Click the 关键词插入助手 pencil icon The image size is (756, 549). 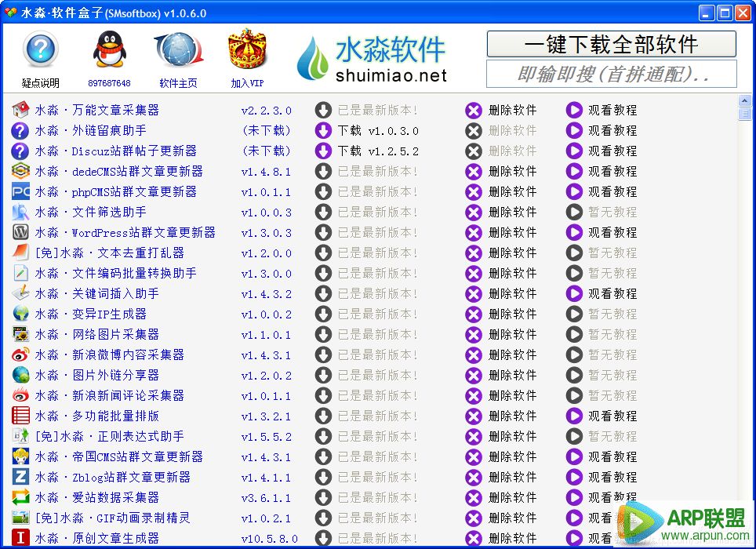[x=20, y=293]
